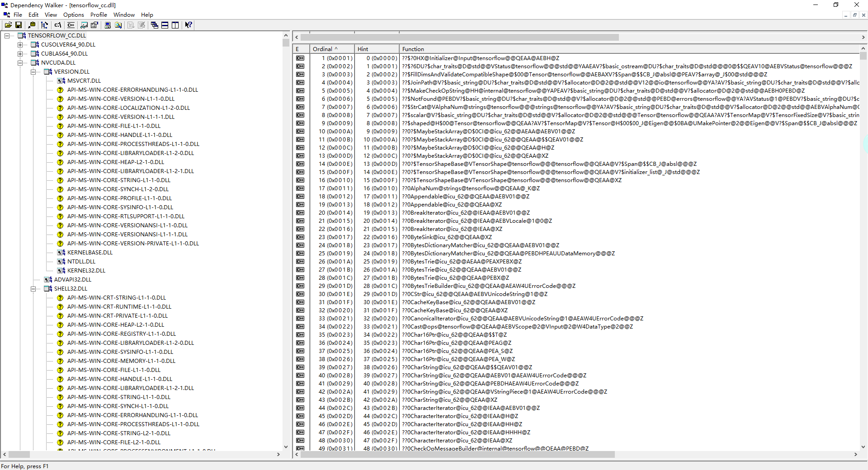This screenshot has height=470, width=868.
Task: Open System Information dialog
Action: point(108,25)
